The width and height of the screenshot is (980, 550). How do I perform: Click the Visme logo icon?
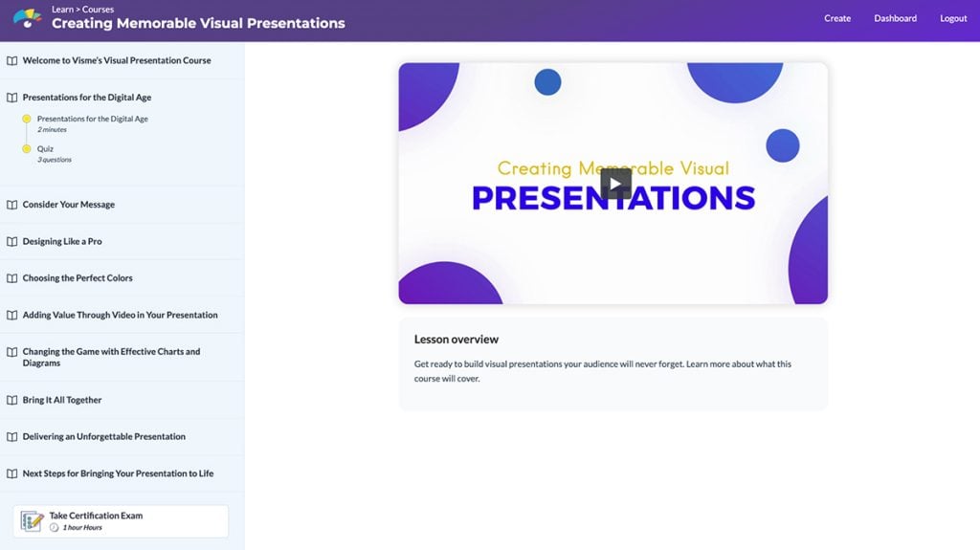pos(27,18)
